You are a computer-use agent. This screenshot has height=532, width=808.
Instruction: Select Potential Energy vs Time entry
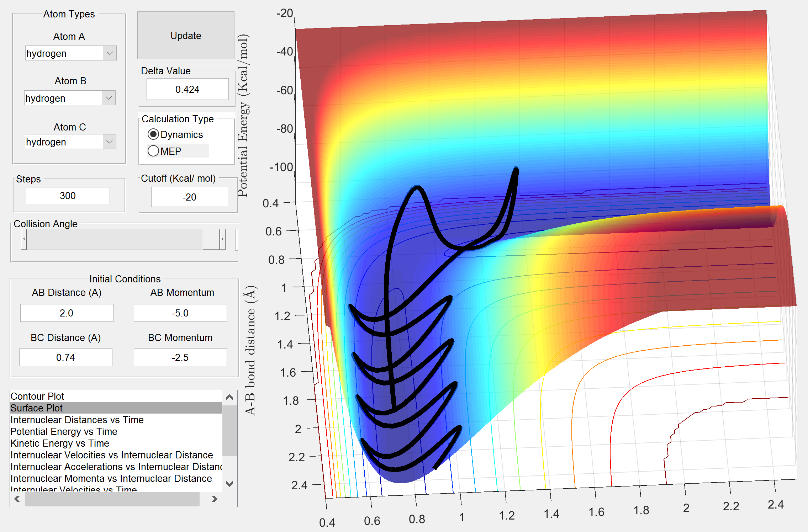tap(64, 431)
